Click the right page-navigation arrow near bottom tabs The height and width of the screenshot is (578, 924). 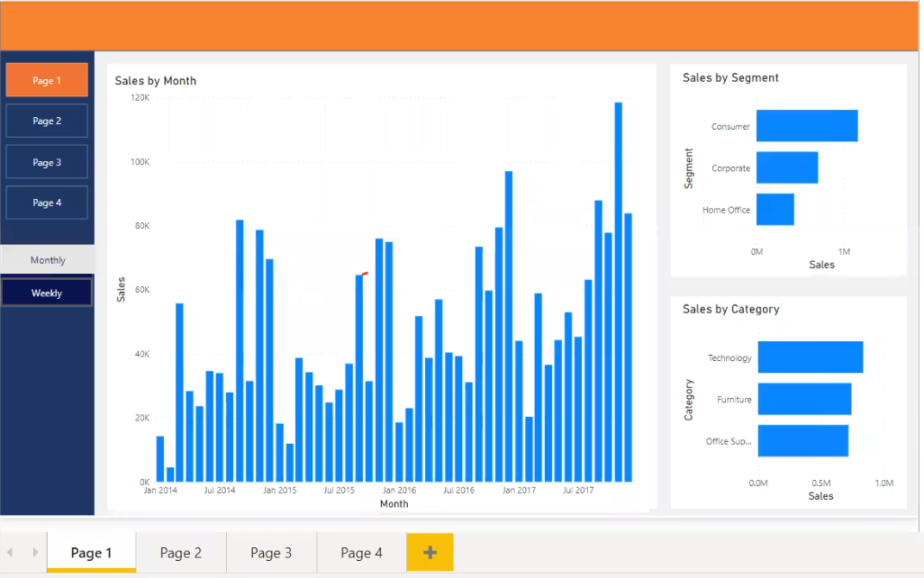(34, 552)
